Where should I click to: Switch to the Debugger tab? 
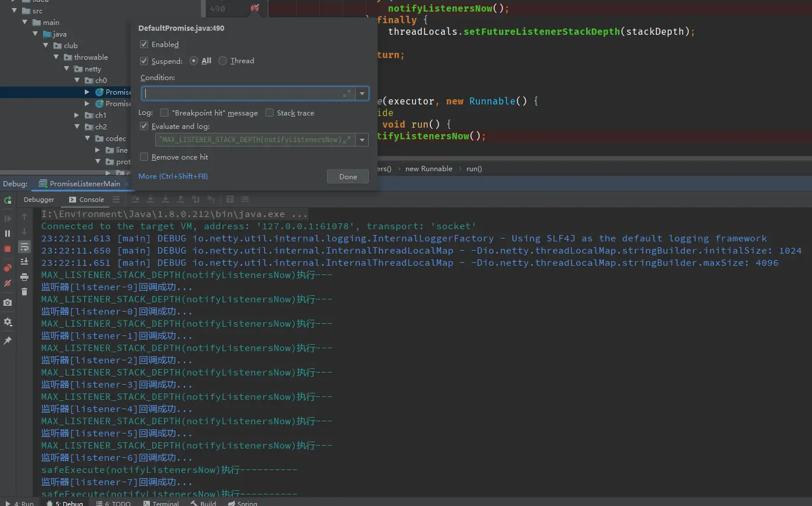[39, 200]
